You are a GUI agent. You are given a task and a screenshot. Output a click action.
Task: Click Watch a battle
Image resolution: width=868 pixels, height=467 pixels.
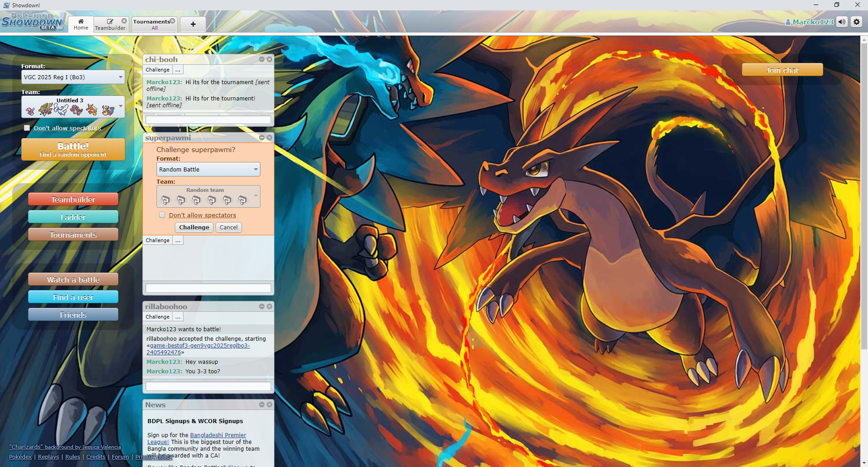click(x=73, y=280)
